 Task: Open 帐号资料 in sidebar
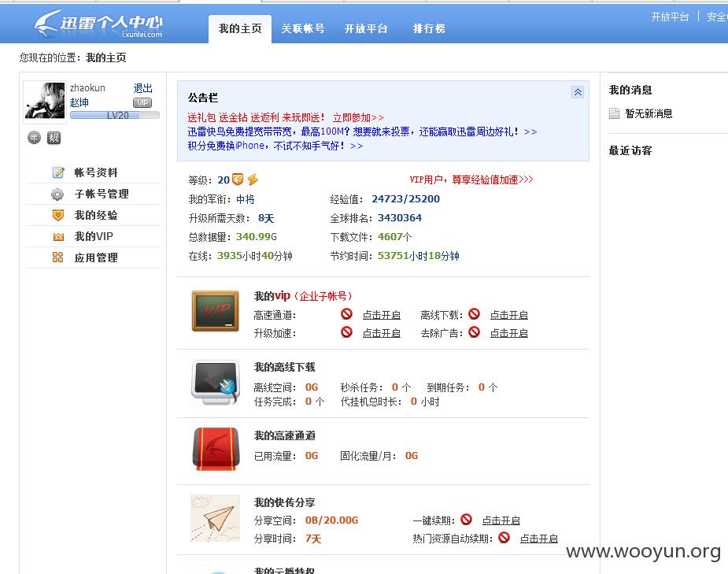click(96, 172)
